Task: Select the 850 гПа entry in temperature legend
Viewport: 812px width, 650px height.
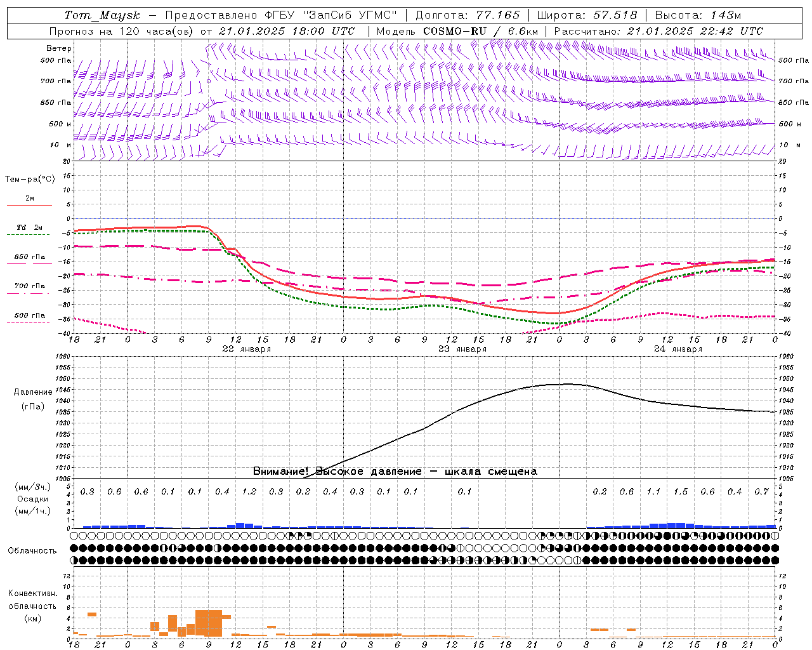Action: [x=30, y=257]
